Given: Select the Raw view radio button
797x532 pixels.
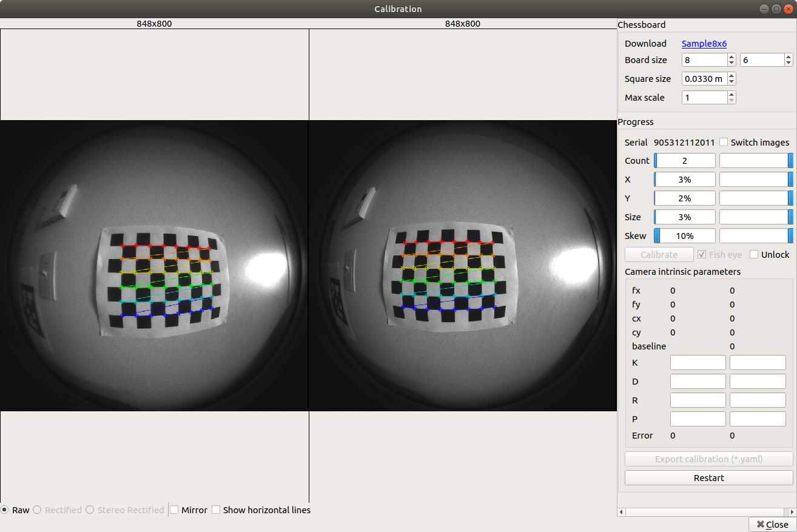Looking at the screenshot, I should coord(5,510).
